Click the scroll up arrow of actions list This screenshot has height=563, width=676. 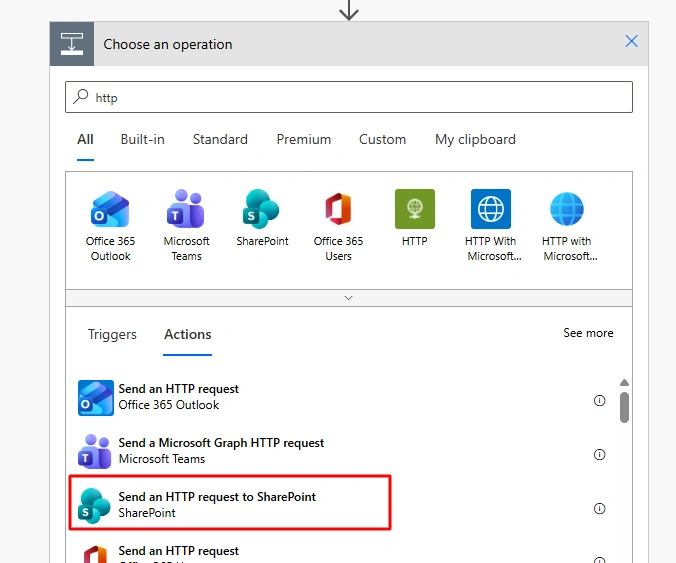[x=624, y=382]
